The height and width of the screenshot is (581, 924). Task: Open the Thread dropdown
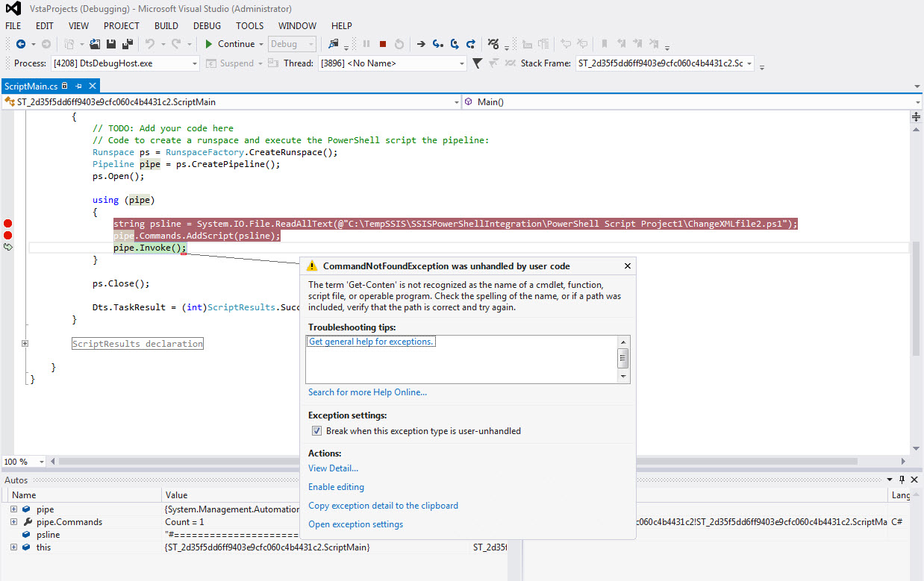click(x=462, y=63)
